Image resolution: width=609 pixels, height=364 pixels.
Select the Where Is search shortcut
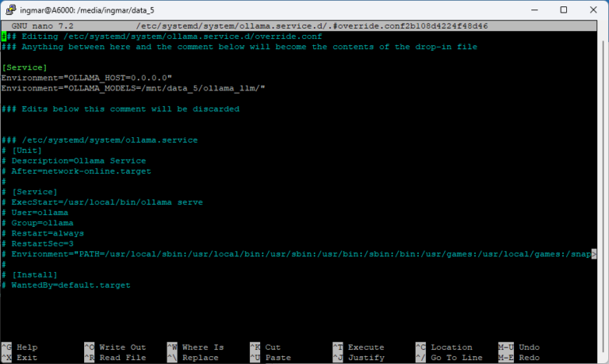202,347
